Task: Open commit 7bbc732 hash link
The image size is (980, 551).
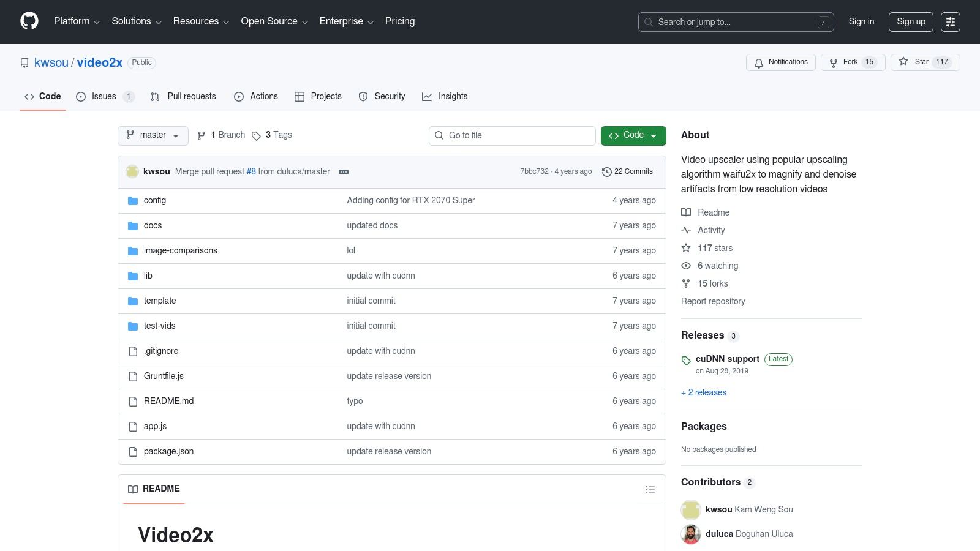Action: pyautogui.click(x=534, y=172)
